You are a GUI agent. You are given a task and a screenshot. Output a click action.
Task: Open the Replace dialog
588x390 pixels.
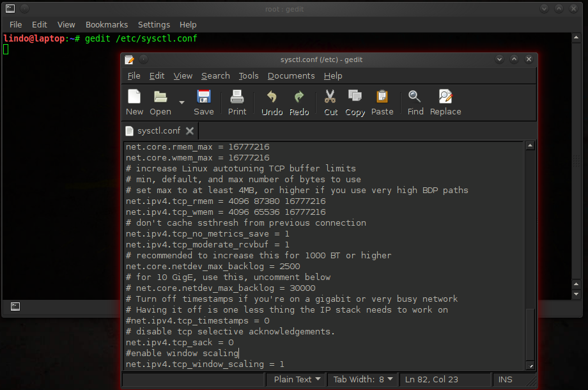coord(445,102)
